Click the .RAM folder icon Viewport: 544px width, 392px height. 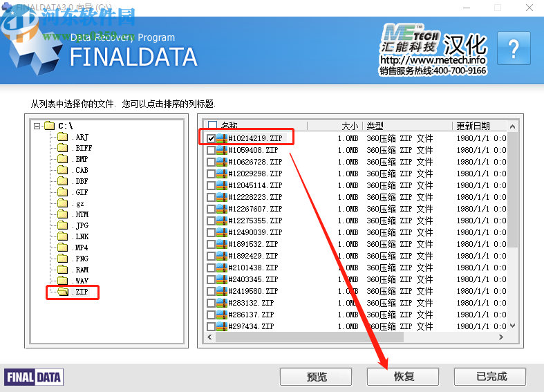(x=63, y=270)
